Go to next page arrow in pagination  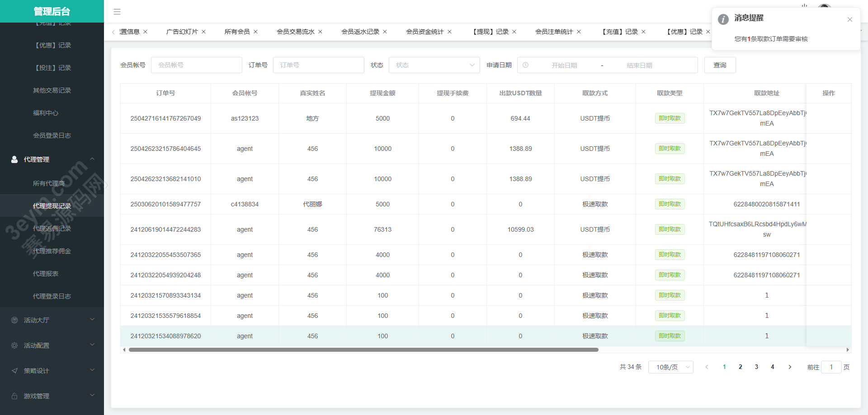[790, 367]
